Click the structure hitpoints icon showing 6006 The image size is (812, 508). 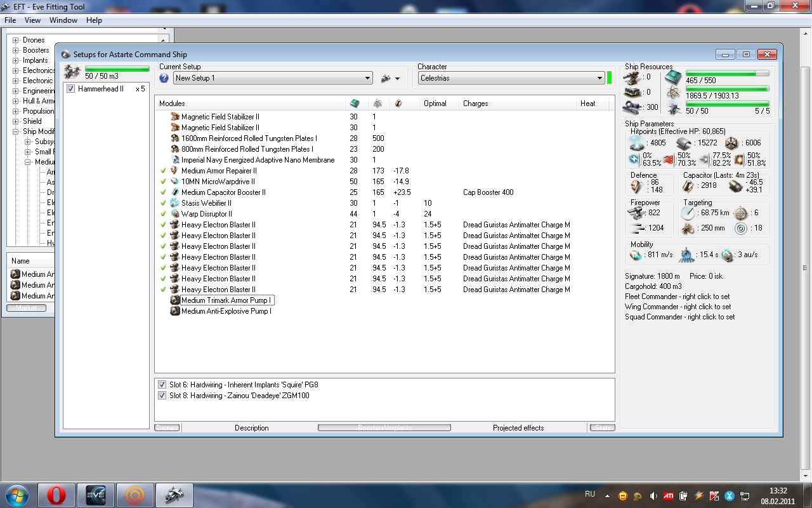(731, 143)
